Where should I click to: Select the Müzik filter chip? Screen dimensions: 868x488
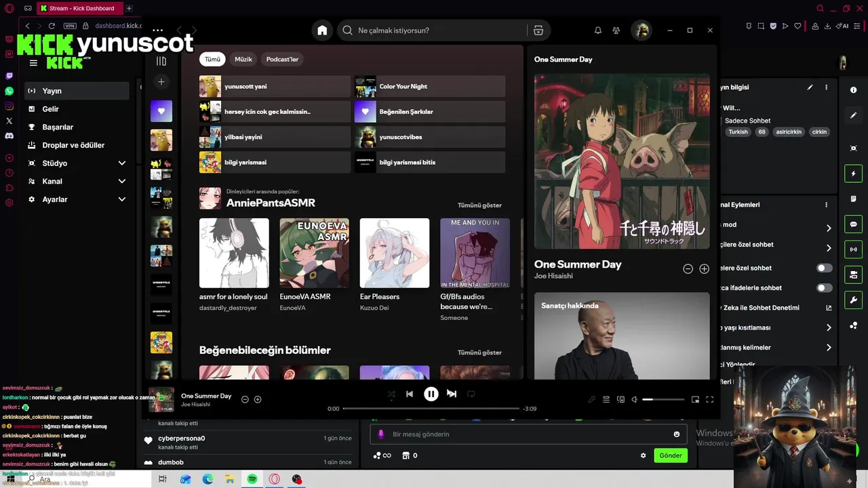(243, 59)
